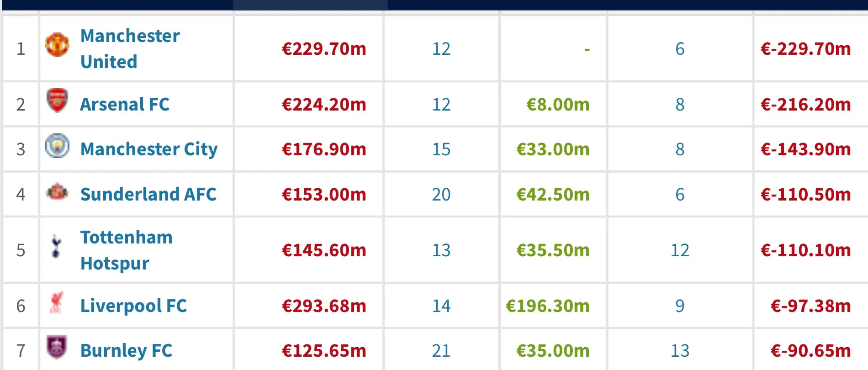Screen dimensions: 868x370
Task: Click the Manchester City club crest
Action: [57, 146]
